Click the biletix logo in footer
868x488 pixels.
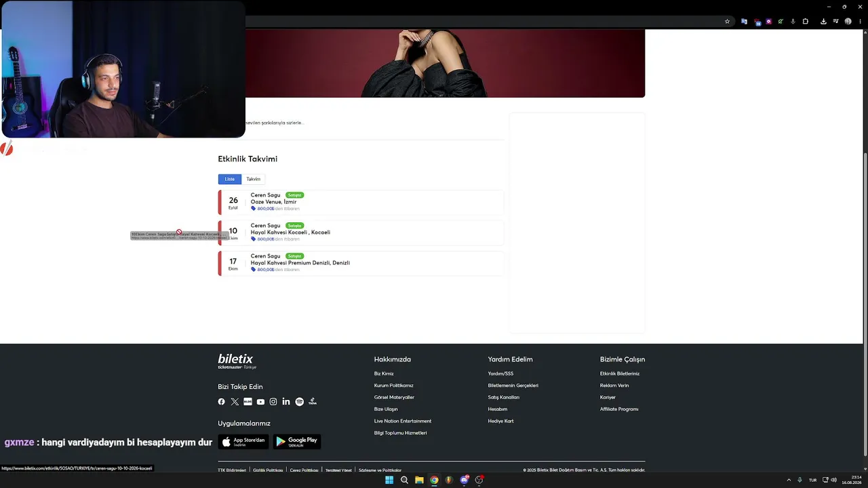[237, 361]
